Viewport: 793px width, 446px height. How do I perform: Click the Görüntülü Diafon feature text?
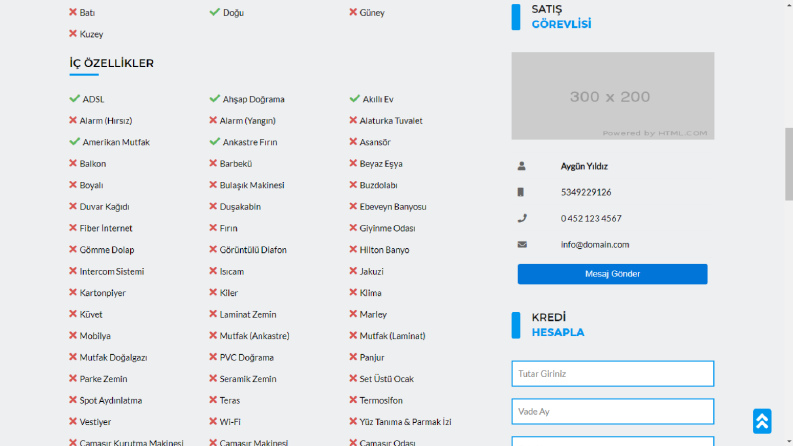(x=253, y=250)
